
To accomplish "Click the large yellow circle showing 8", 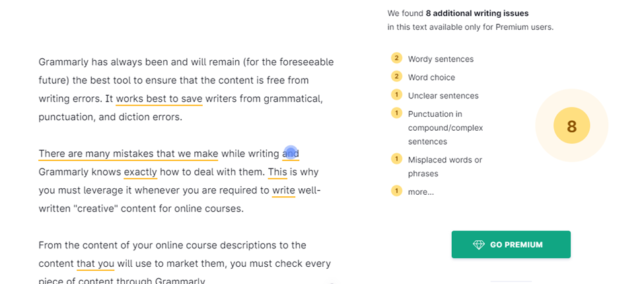I will coord(571,126).
